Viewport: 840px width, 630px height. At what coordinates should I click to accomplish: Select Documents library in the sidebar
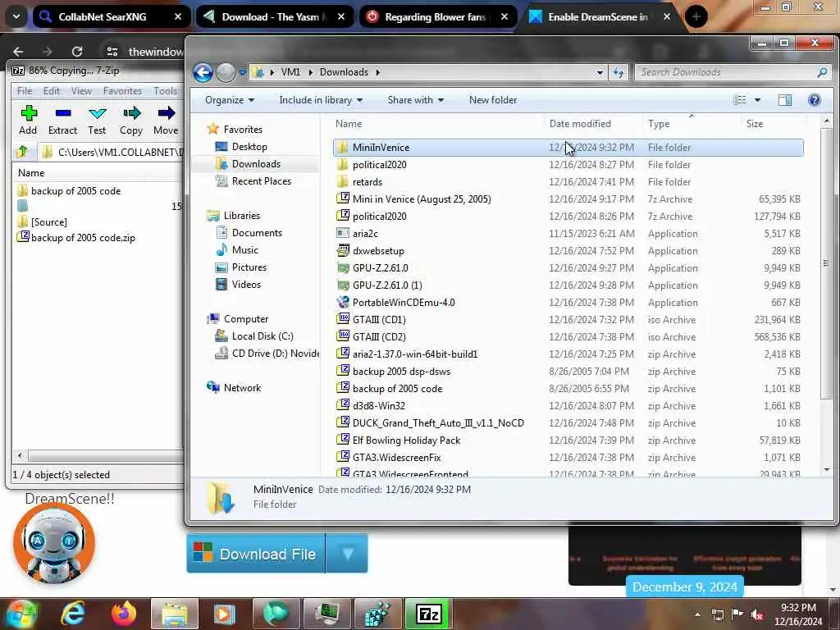pyautogui.click(x=257, y=232)
